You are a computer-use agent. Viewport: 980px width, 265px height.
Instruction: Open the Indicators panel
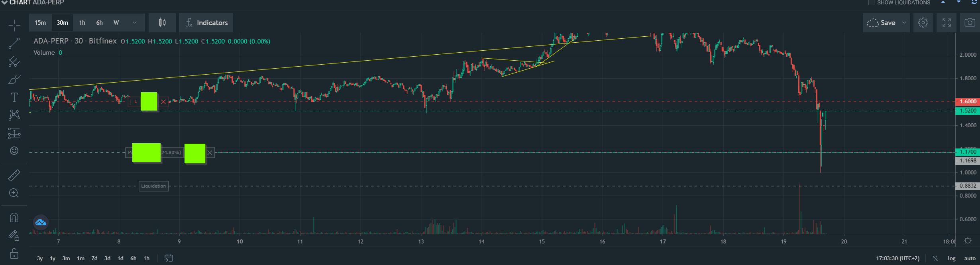coord(206,23)
